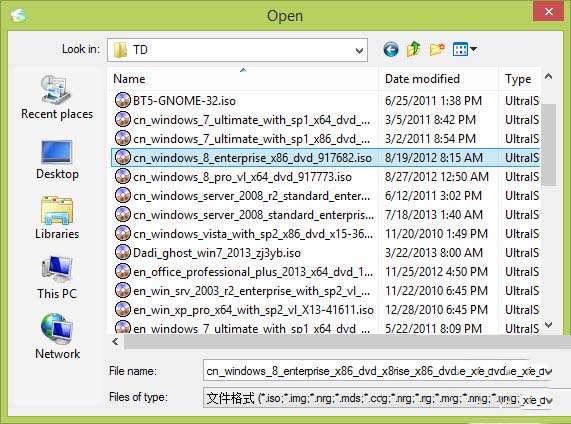Select cn_windows_7_ultimate x86 iso icon
The height and width of the screenshot is (424, 571).
point(122,138)
